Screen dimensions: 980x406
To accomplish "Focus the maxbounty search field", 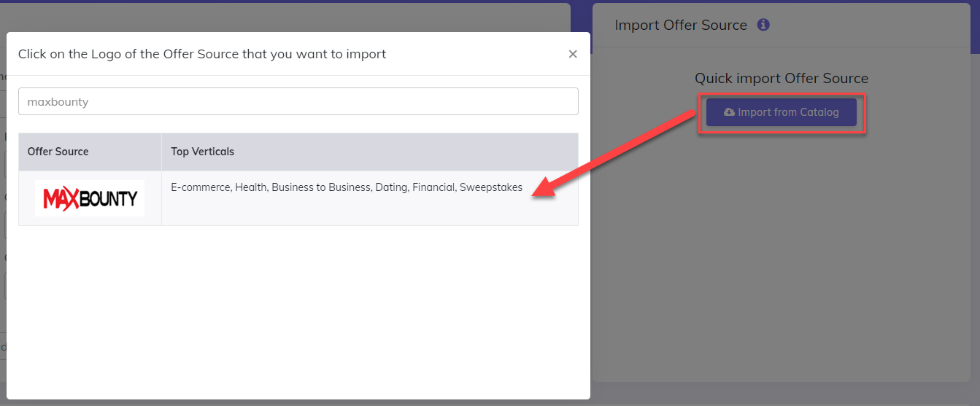I will [x=298, y=101].
